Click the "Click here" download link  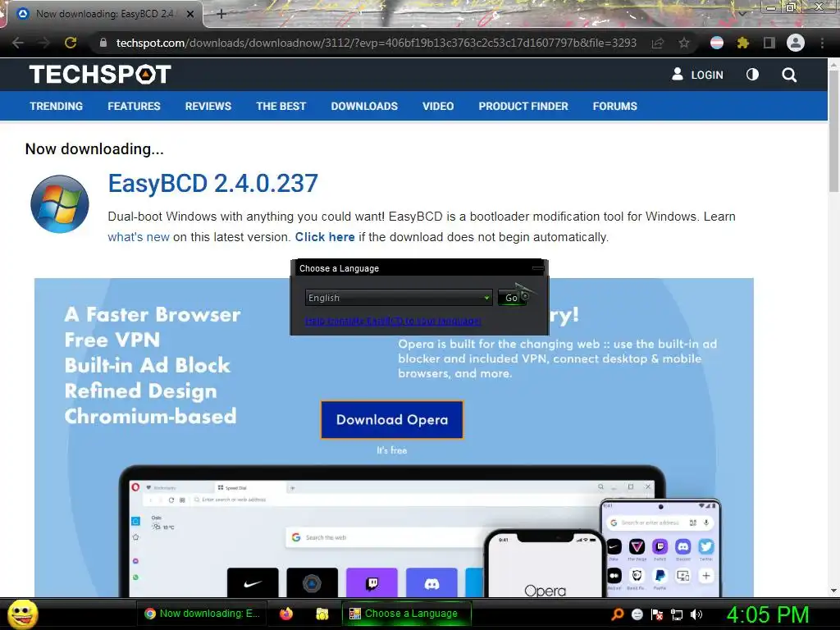point(325,237)
